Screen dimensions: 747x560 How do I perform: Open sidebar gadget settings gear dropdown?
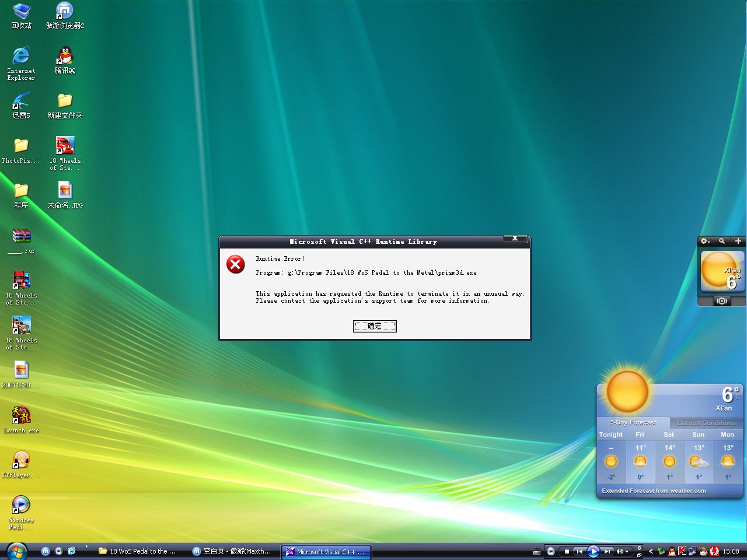click(x=705, y=241)
